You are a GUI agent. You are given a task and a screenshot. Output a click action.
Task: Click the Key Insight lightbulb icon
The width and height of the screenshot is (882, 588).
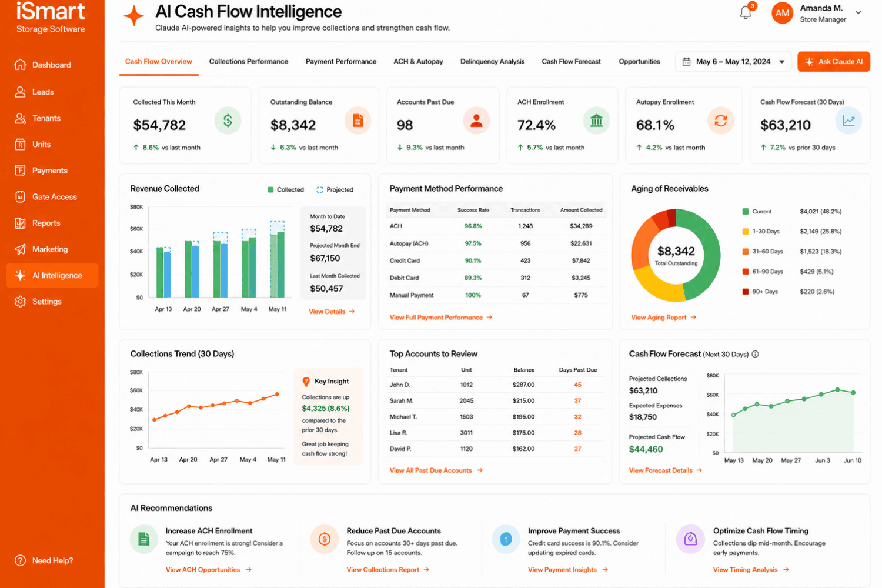(x=306, y=382)
